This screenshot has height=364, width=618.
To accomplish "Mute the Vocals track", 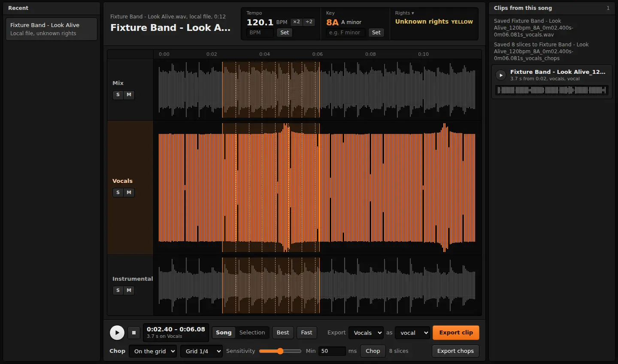I will tap(129, 193).
